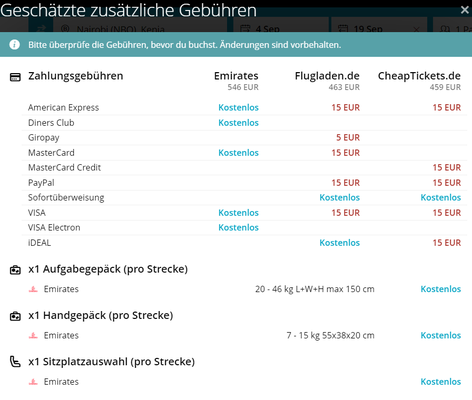
Task: Click the 7 - 15 kg 55x38x20 cm text
Action: [330, 335]
